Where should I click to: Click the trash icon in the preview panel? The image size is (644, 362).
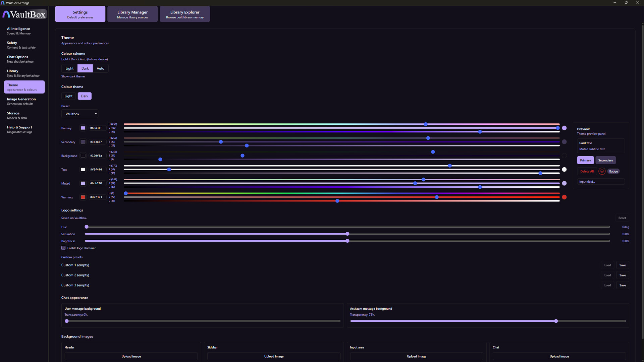pos(602,171)
